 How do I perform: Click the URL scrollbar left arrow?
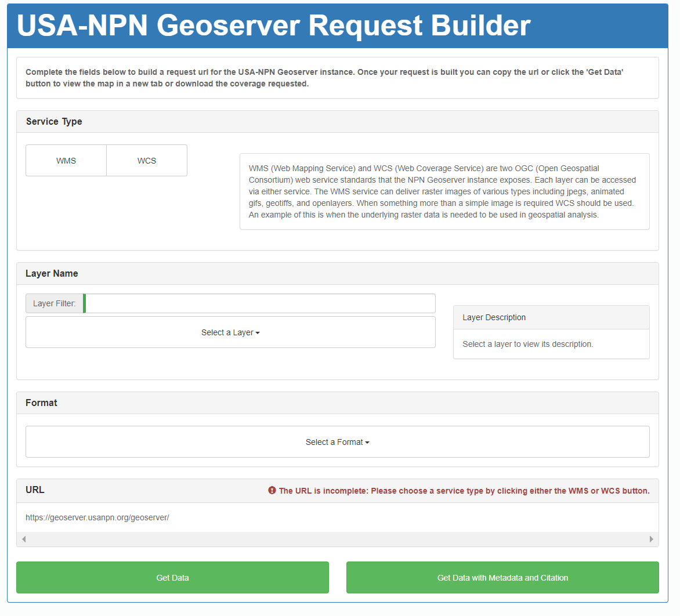24,539
